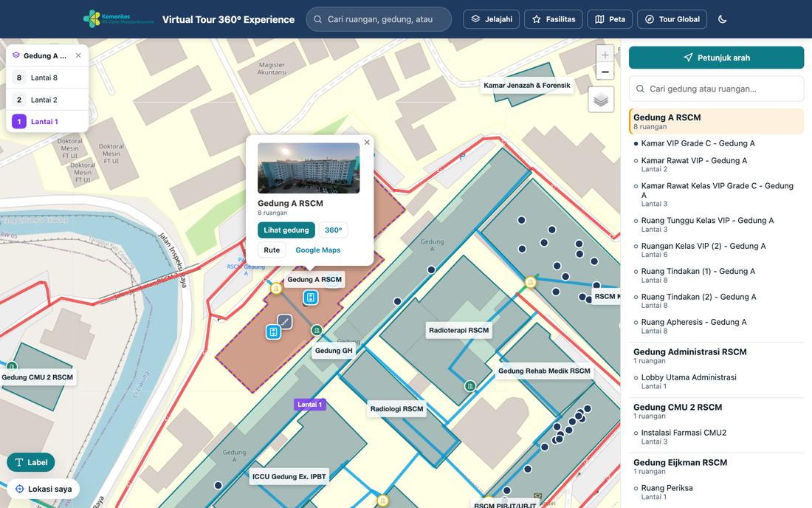Open the Google Maps link
812x508 pixels.
pos(318,250)
